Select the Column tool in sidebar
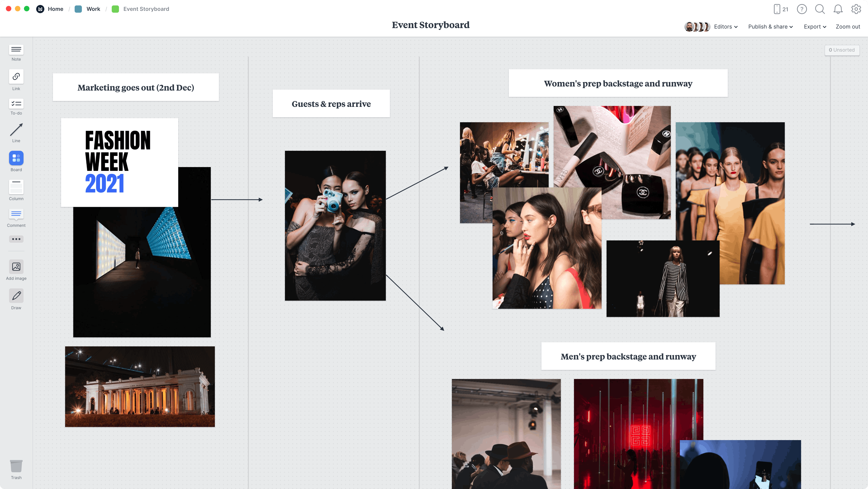Image resolution: width=868 pixels, height=489 pixels. tap(16, 191)
